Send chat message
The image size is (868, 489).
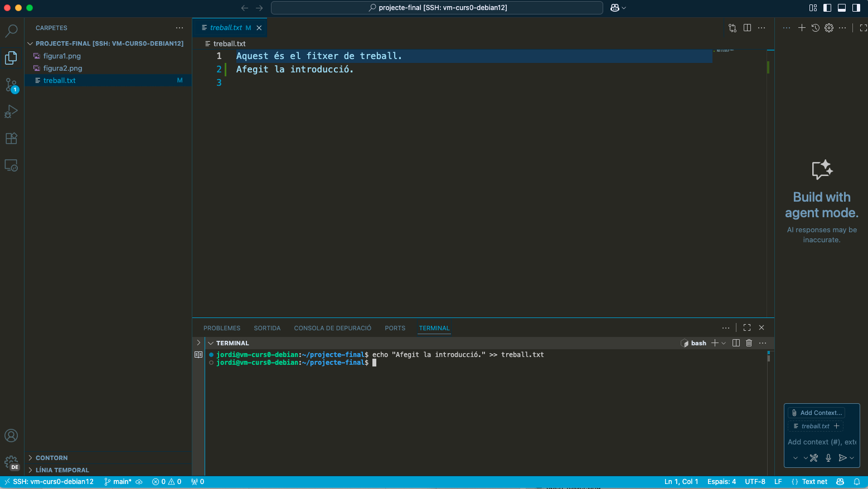tap(842, 458)
